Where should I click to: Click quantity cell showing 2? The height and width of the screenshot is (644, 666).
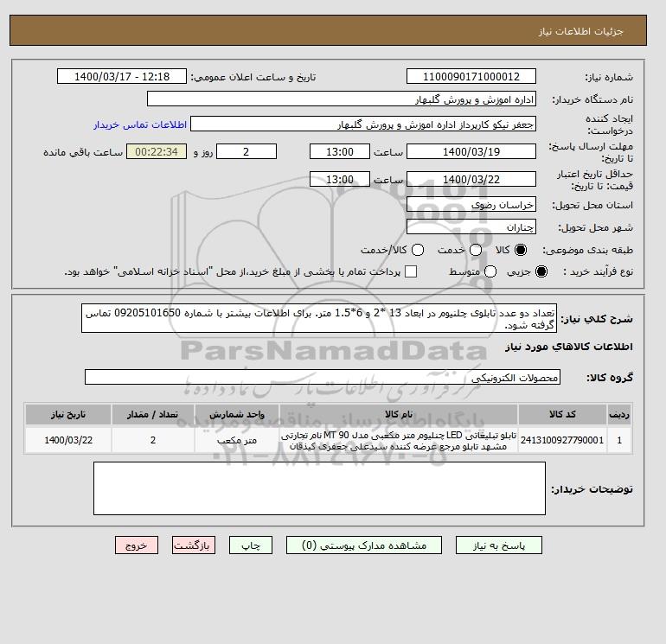pos(153,440)
